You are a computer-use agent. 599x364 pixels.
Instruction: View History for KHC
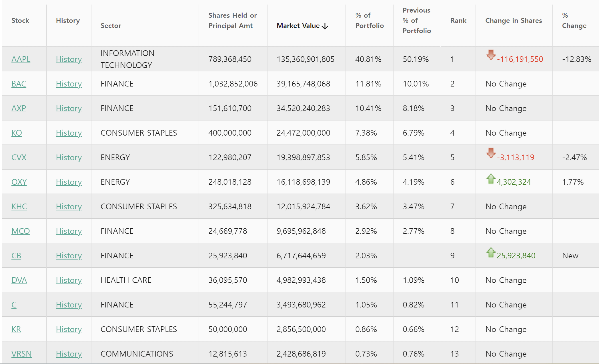[69, 206]
